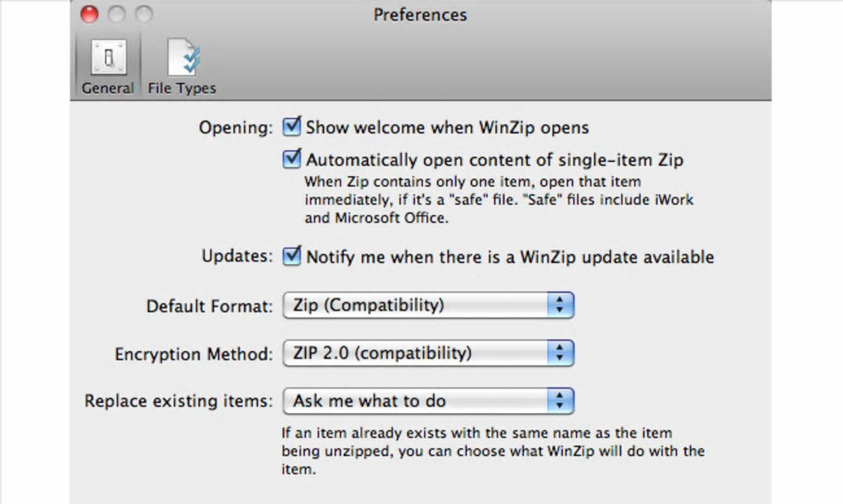
Task: Click the "Notify me when there is a WinZip update" text
Action: click(510, 257)
